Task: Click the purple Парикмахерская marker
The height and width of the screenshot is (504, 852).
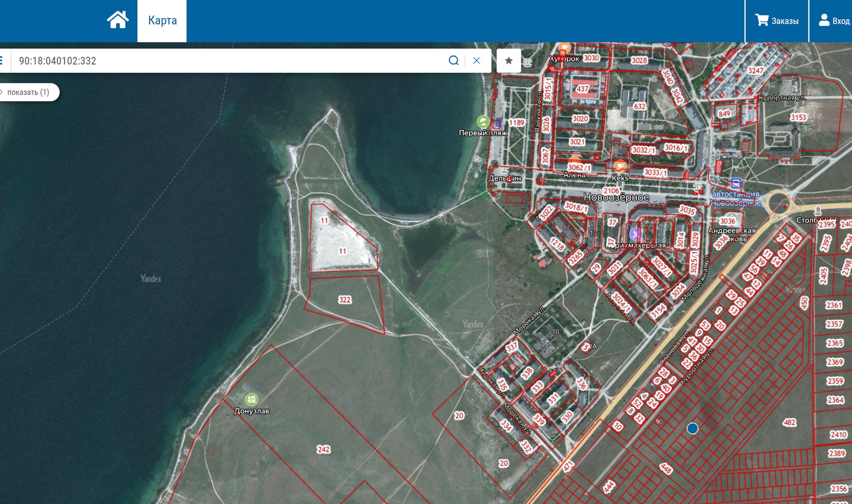Action: [x=635, y=234]
